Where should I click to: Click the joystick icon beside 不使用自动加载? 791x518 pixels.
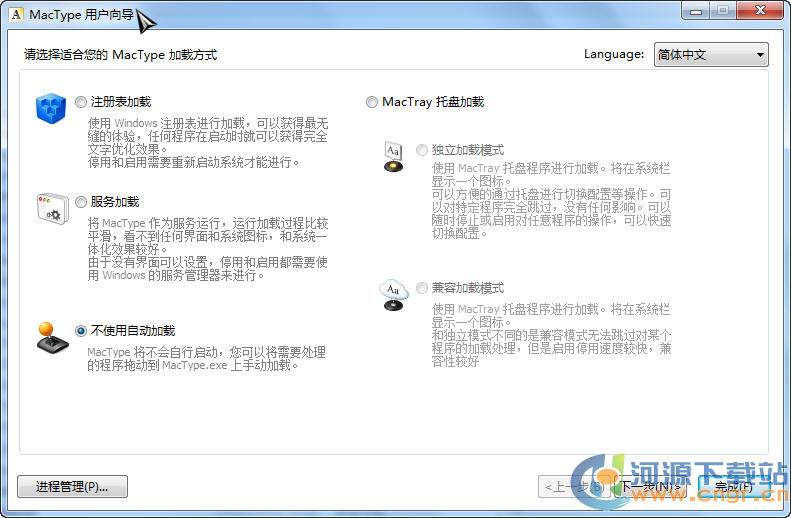point(50,337)
